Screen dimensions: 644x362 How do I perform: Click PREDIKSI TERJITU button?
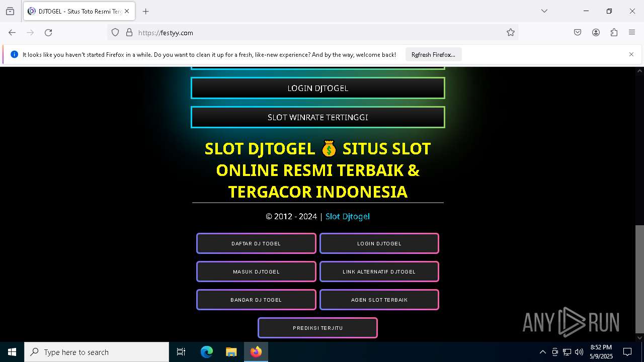tap(317, 328)
